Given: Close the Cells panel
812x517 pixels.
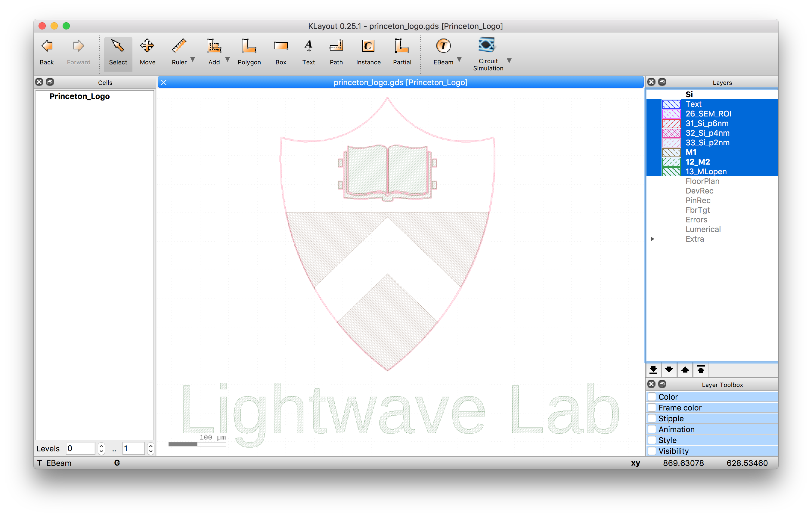Looking at the screenshot, I should point(39,82).
